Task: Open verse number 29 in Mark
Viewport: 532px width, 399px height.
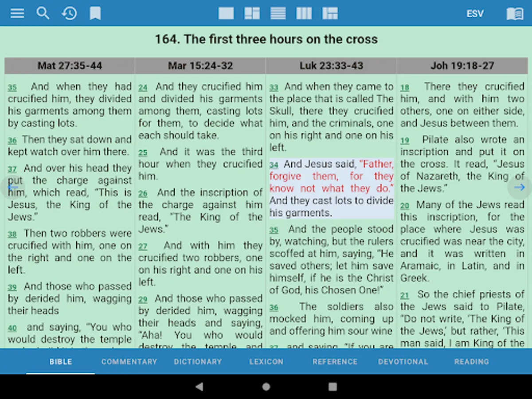Action: (143, 300)
